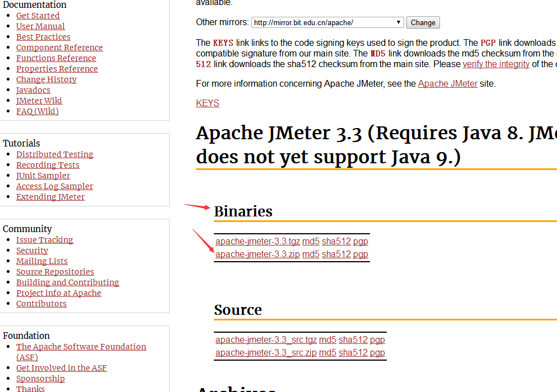Open the User Manual link

click(40, 26)
